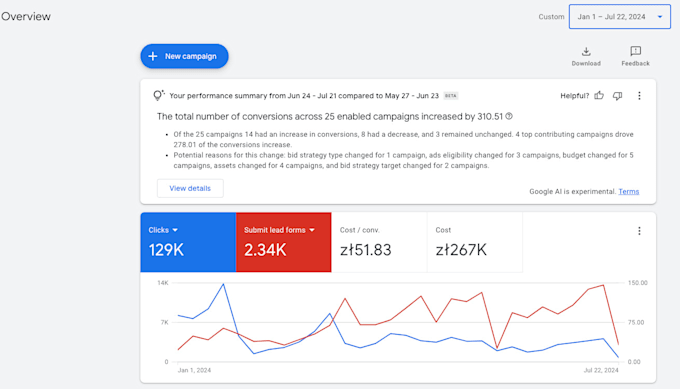Click the 129K clicks value
Image resolution: width=680 pixels, height=389 pixels.
166,250
